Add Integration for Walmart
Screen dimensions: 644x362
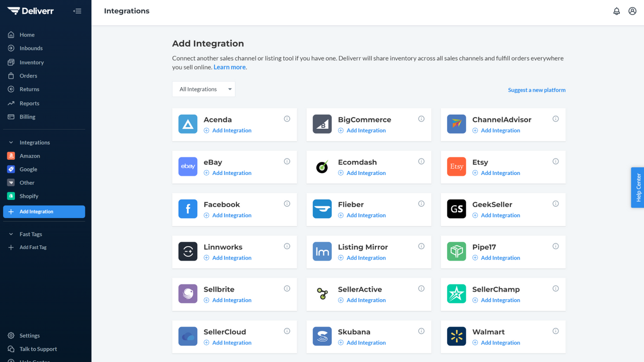496,343
